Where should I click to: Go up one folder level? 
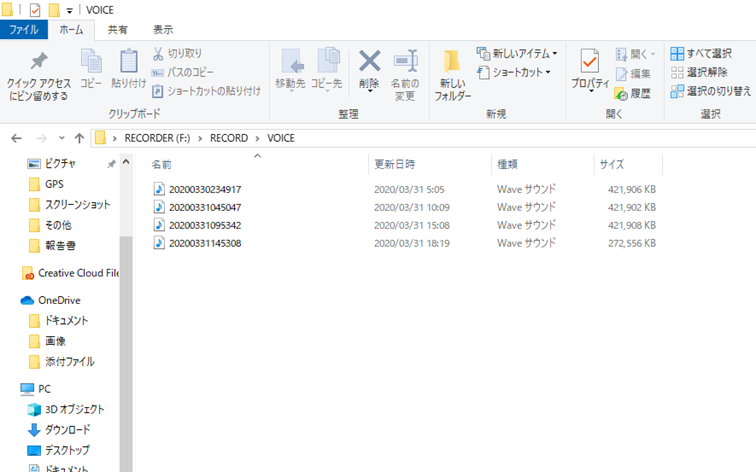80,138
